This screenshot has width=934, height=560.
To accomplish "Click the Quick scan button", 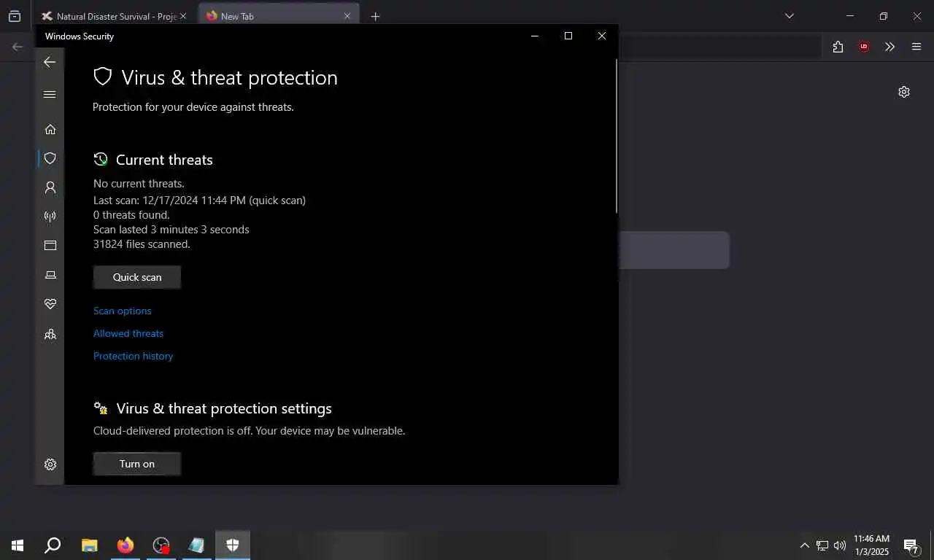I will tap(137, 277).
